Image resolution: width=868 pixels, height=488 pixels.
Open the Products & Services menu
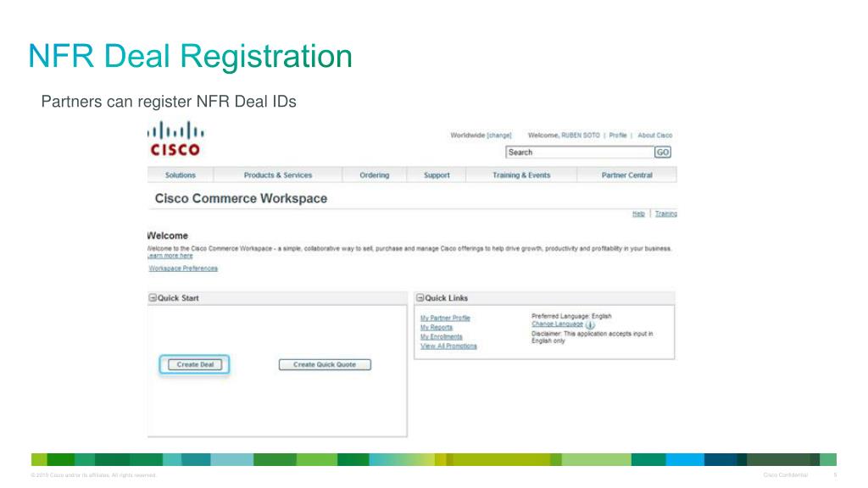click(x=278, y=175)
